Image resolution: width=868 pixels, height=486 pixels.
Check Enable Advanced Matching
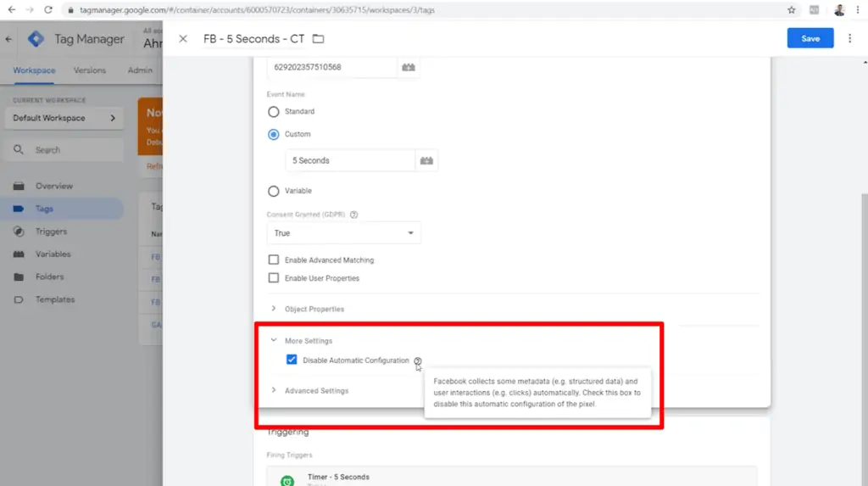[x=274, y=260]
